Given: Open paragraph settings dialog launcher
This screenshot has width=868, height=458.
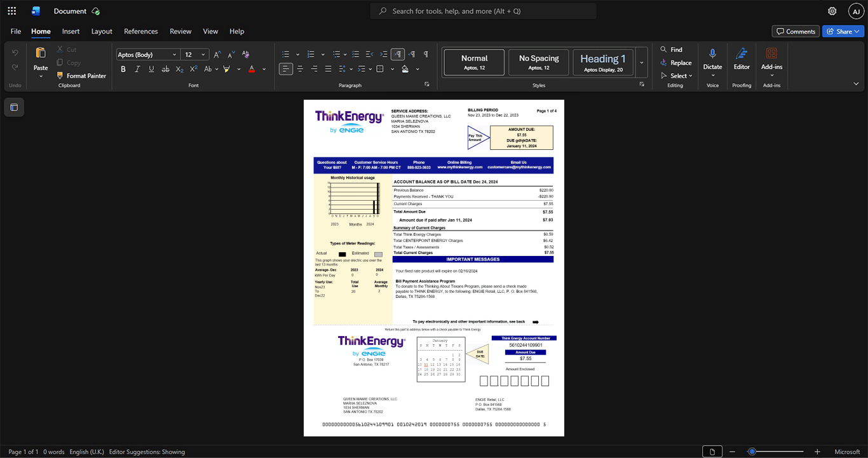Looking at the screenshot, I should 427,84.
